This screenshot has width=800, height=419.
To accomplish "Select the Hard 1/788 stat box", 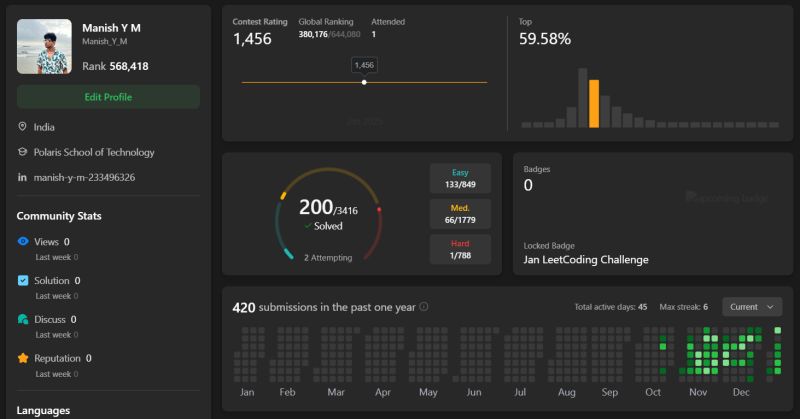I will coord(460,250).
